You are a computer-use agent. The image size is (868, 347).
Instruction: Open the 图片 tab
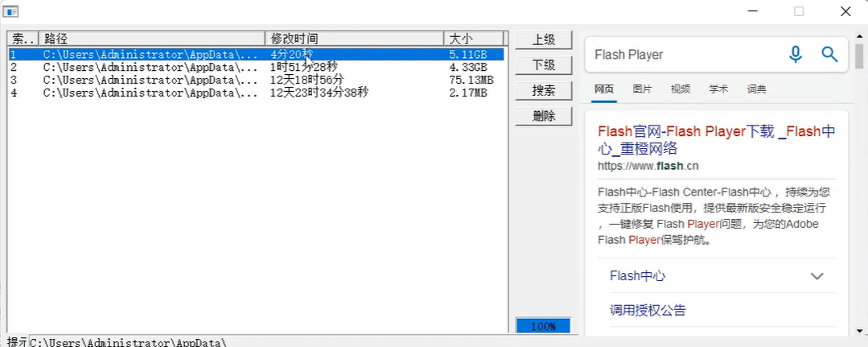coord(642,89)
